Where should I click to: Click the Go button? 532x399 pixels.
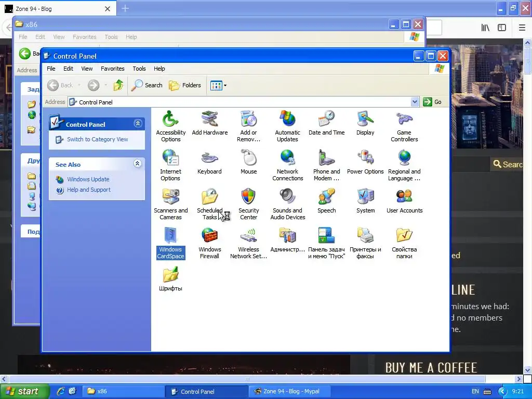(433, 102)
